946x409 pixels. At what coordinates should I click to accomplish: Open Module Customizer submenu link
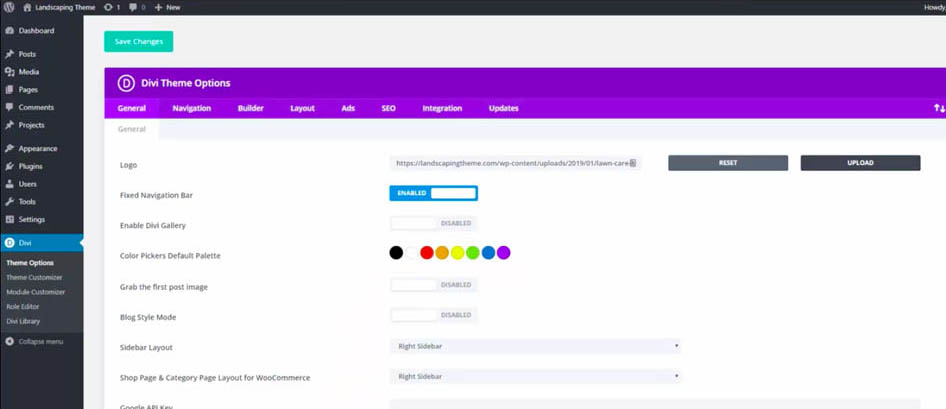pos(36,292)
